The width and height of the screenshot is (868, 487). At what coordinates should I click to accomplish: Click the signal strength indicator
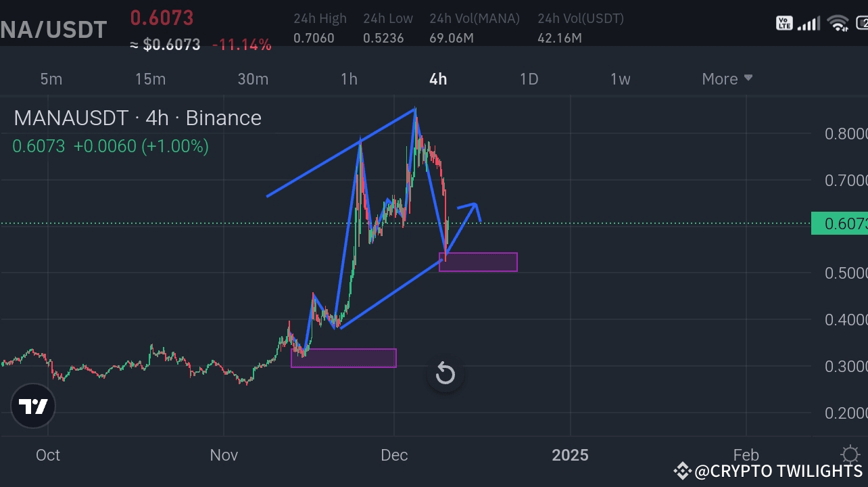(809, 23)
